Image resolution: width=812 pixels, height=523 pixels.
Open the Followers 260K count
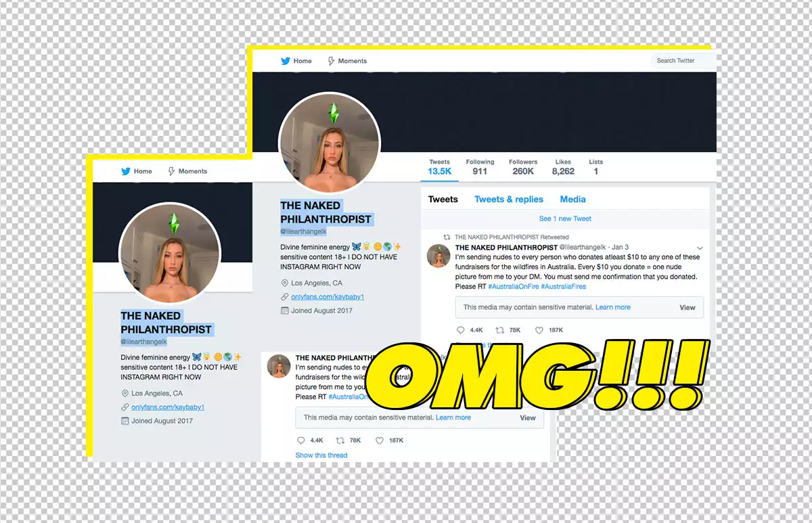click(523, 167)
